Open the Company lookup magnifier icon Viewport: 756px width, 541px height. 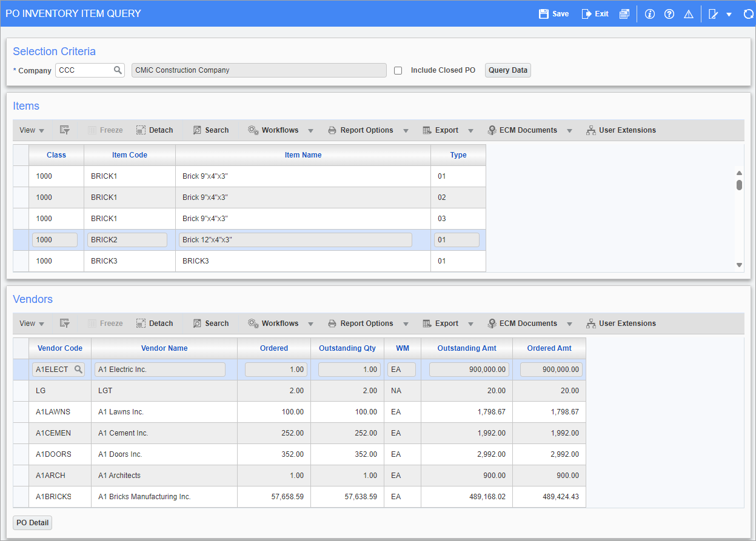118,70
